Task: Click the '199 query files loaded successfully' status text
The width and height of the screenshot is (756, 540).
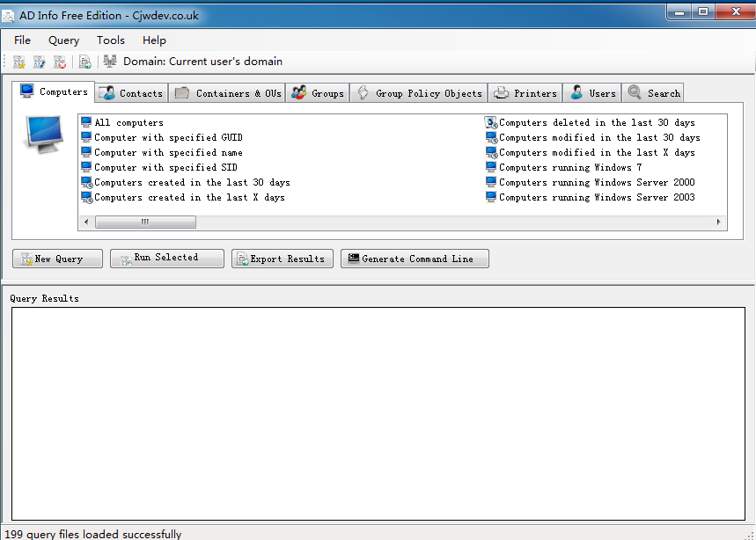Action: (93, 534)
